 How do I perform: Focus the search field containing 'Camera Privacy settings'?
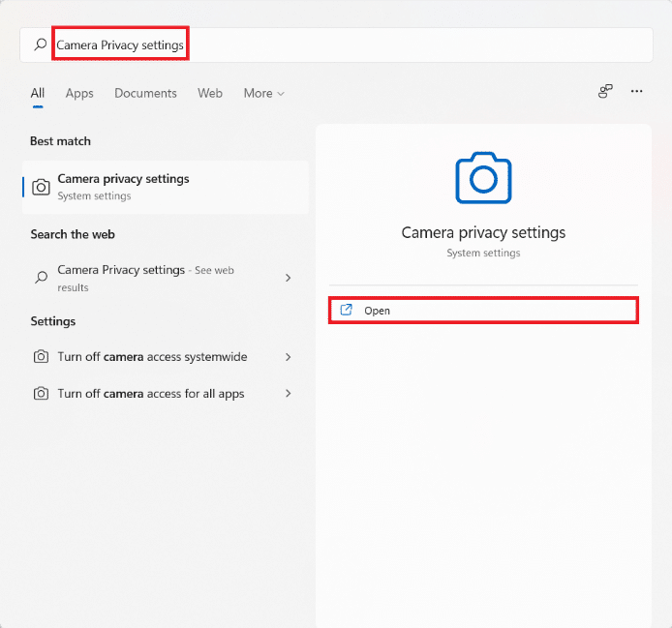pos(387,45)
